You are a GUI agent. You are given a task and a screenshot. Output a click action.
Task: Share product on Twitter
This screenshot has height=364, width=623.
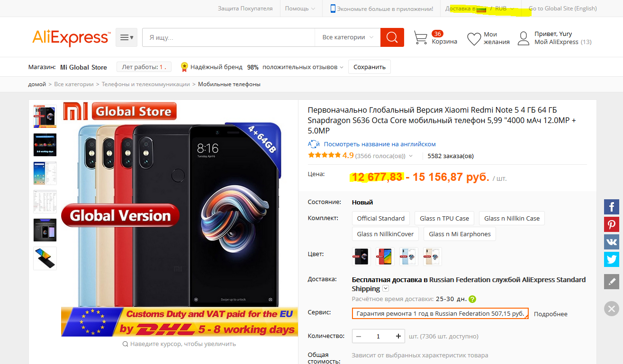(x=611, y=259)
